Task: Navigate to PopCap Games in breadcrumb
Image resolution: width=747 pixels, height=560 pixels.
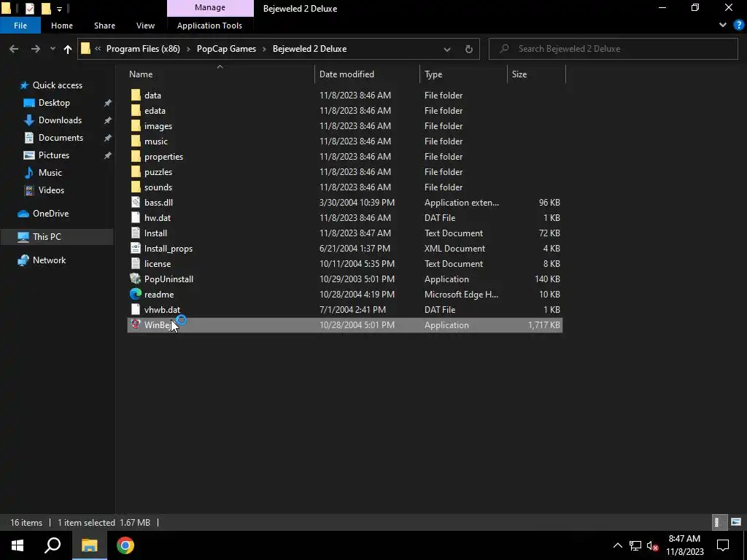Action: pos(226,49)
